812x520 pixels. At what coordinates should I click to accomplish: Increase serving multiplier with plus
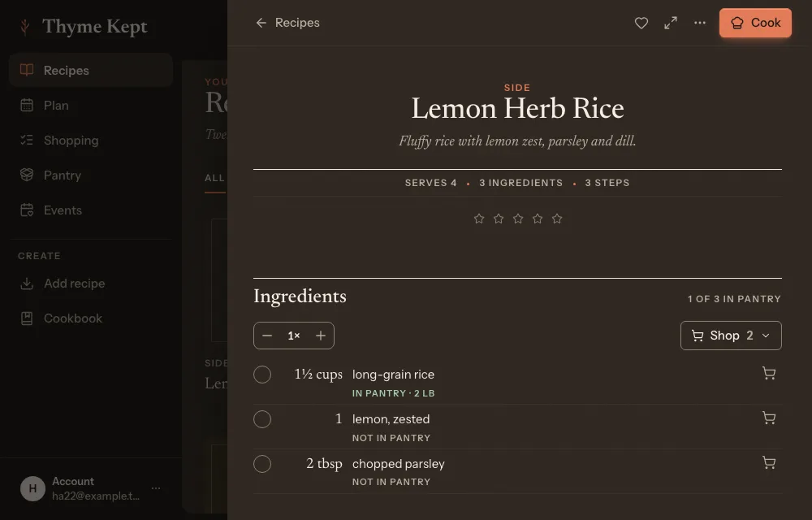tap(321, 336)
